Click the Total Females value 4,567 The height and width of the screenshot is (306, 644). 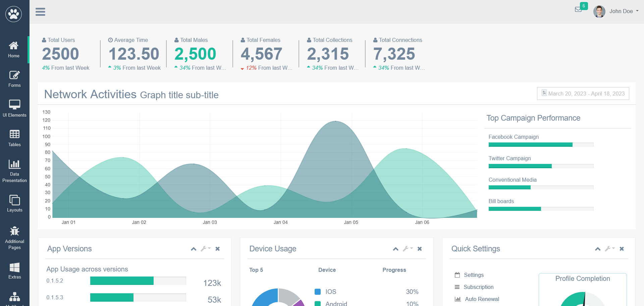262,54
